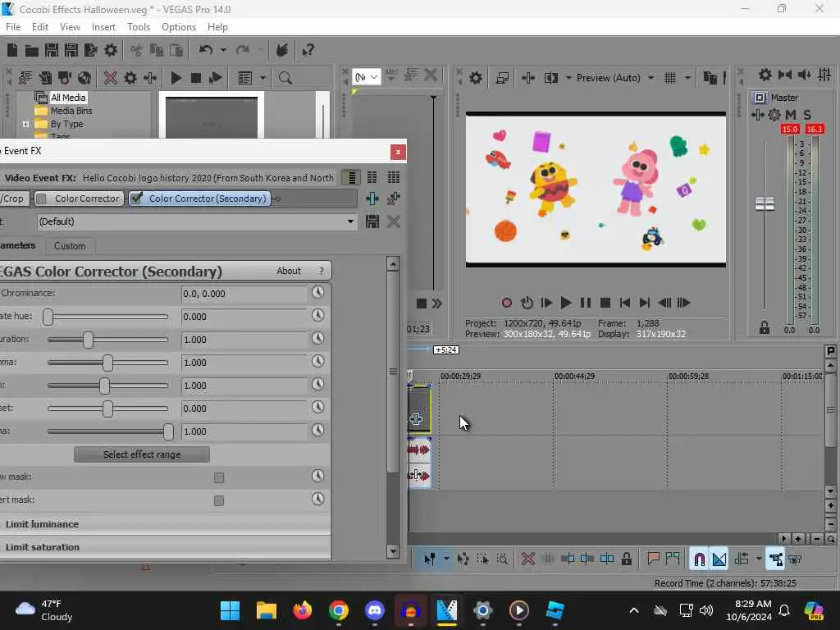Toggle loop playback in the preview transport
The width and height of the screenshot is (840, 630).
pos(527,303)
